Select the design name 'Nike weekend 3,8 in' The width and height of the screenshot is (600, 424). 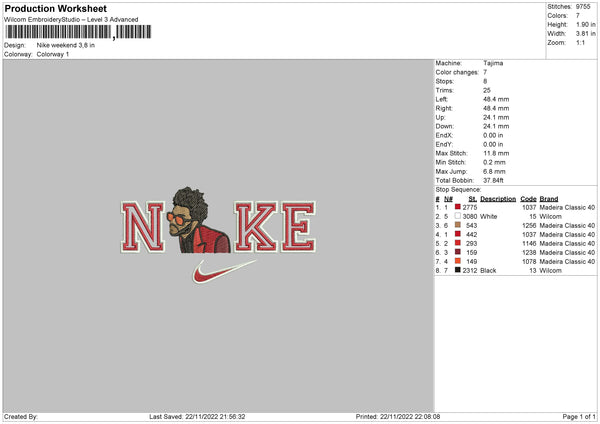(66, 45)
